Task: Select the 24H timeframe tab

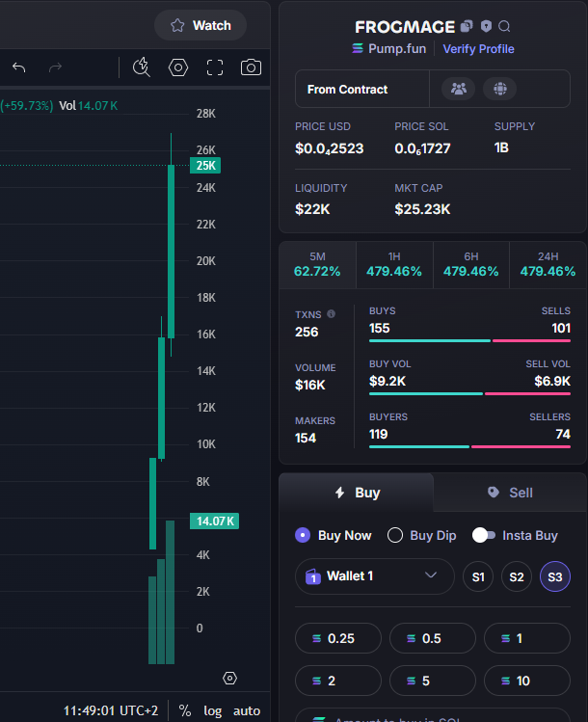Action: (x=548, y=265)
